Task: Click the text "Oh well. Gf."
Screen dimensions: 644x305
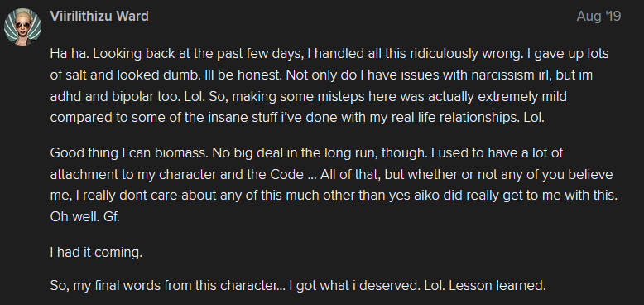Action: (84, 217)
